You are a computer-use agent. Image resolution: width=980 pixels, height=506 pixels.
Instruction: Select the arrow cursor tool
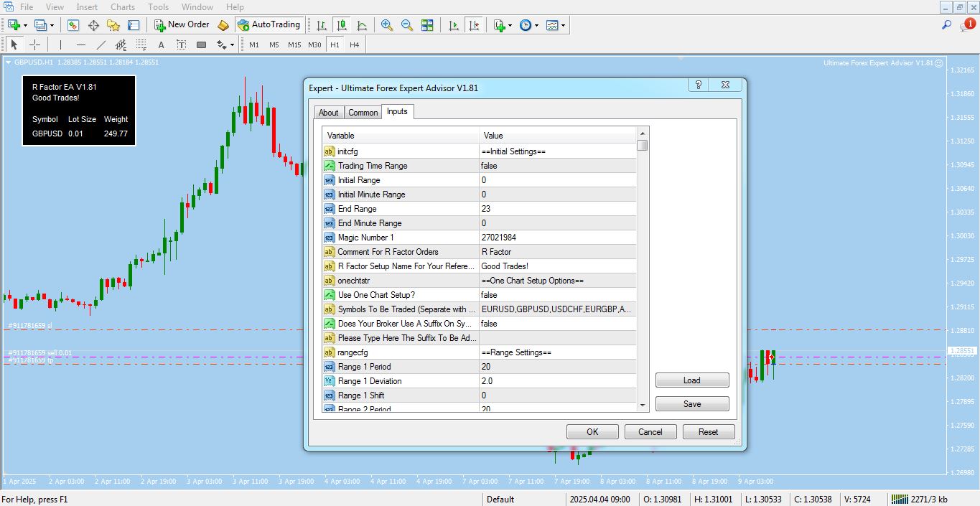(x=14, y=44)
